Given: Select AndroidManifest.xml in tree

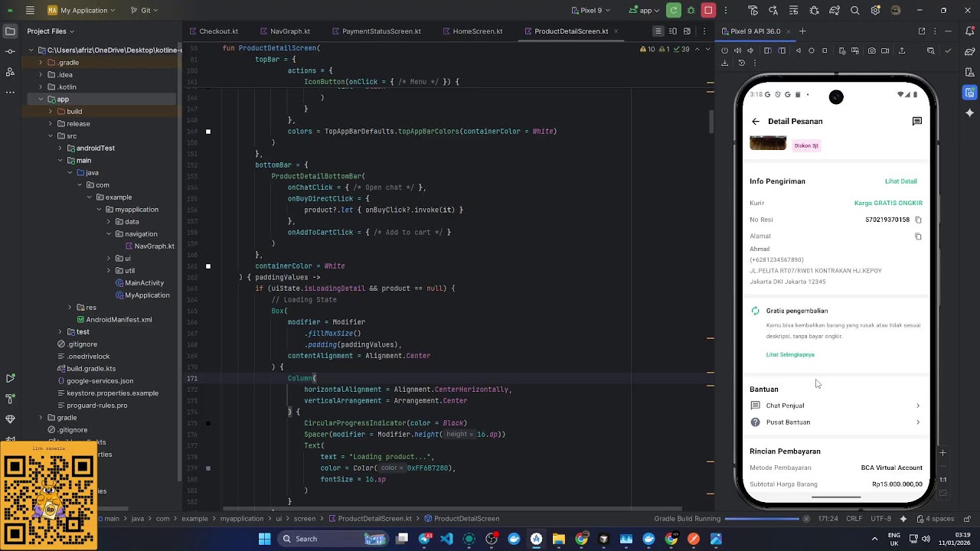Looking at the screenshot, I should [114, 320].
